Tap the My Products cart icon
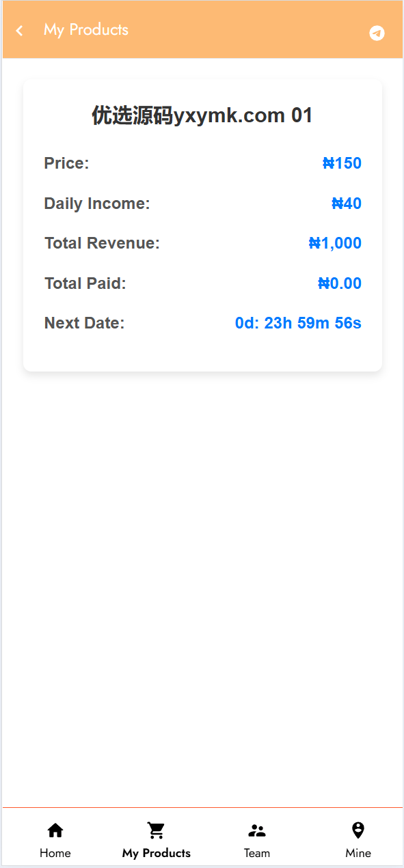This screenshot has width=404, height=868. tap(156, 830)
